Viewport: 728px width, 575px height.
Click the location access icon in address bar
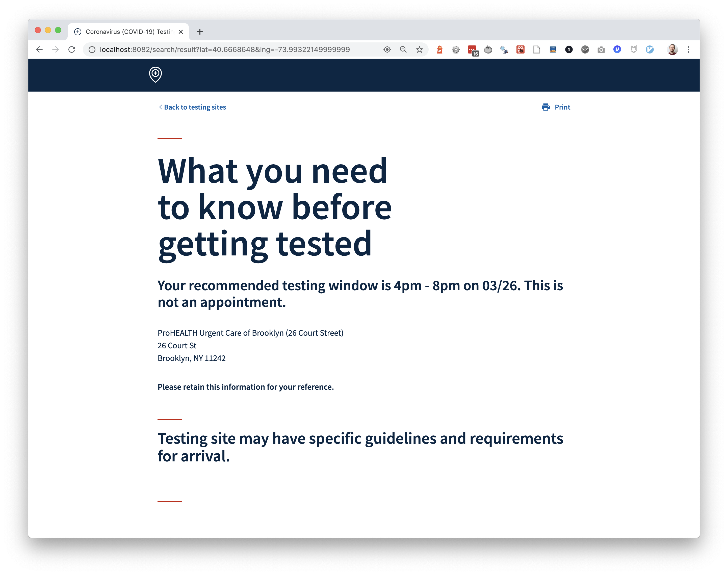point(387,50)
